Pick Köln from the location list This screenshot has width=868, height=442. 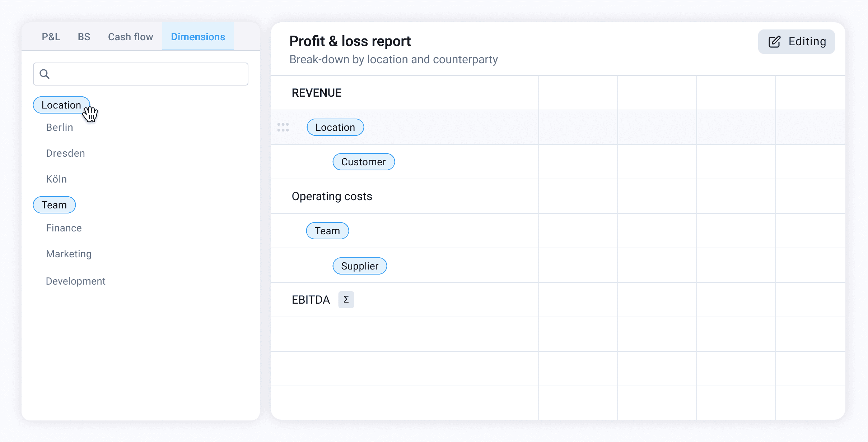click(56, 179)
